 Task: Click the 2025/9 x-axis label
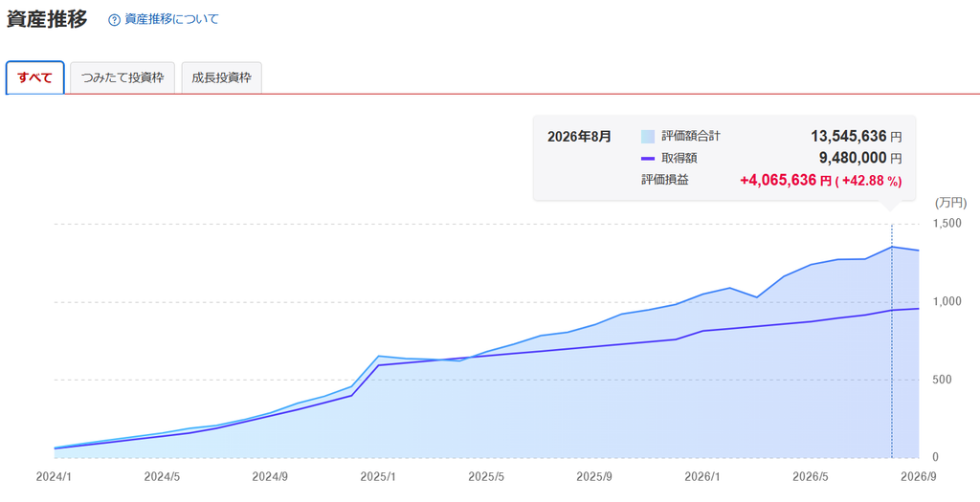point(594,477)
